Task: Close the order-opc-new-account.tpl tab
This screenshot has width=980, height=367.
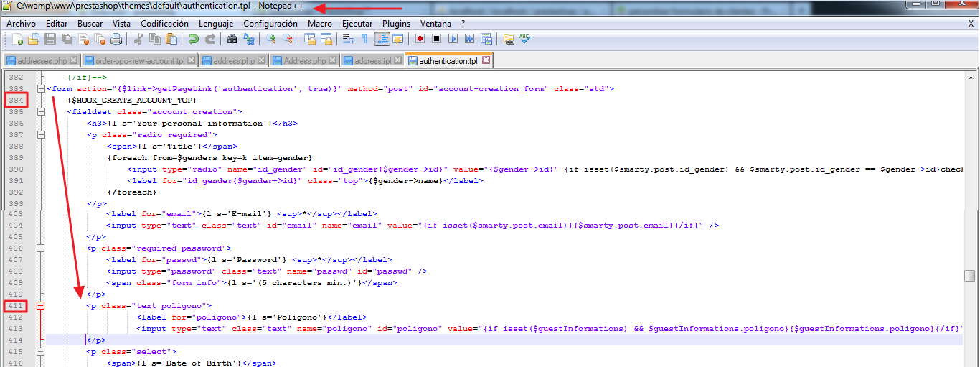Action: [191, 61]
